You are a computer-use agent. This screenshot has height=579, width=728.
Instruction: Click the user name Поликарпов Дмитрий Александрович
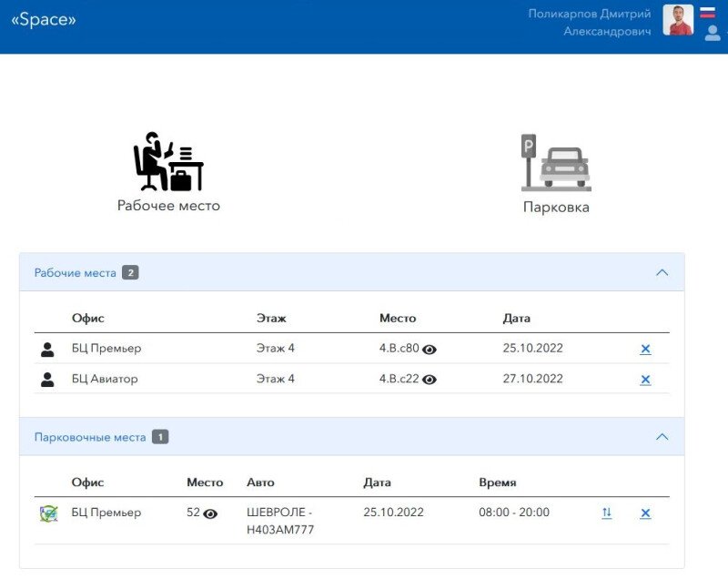[x=590, y=22]
